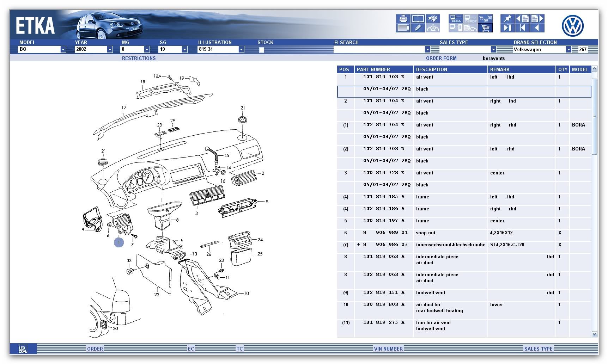The height and width of the screenshot is (364, 608).
Task: Click callout number 22 in the diagram
Action: [157, 295]
